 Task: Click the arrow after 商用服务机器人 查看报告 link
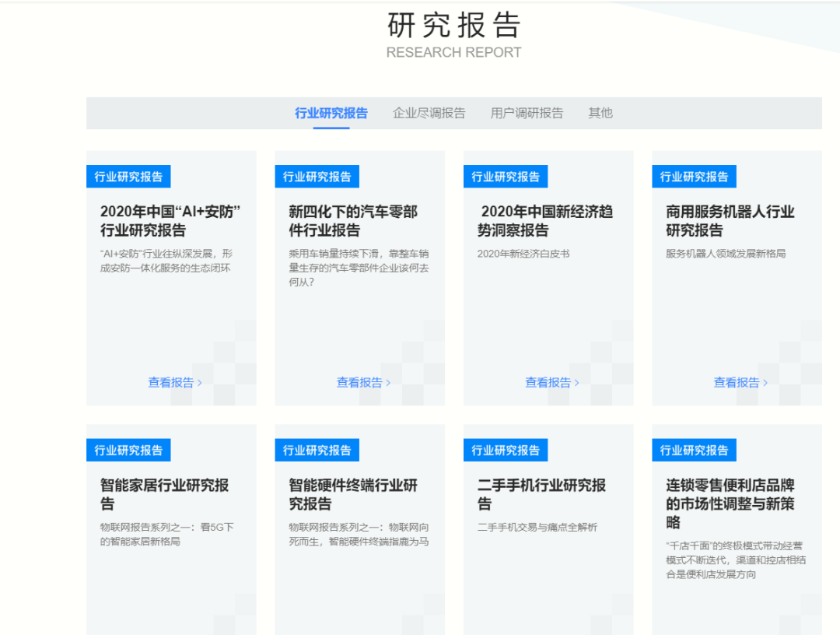765,382
